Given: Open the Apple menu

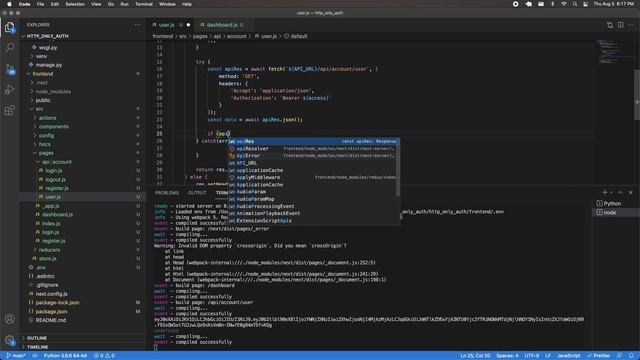Looking at the screenshot, I should pyautogui.click(x=9, y=4).
